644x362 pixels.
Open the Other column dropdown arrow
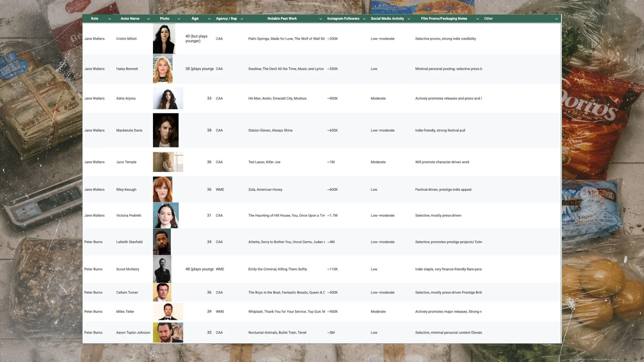pyautogui.click(x=556, y=19)
